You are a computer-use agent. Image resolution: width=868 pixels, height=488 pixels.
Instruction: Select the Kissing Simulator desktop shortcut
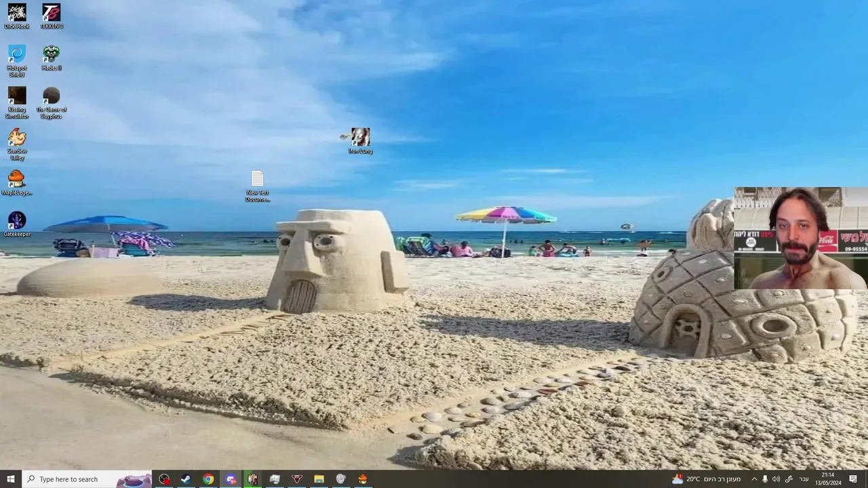pyautogui.click(x=17, y=103)
